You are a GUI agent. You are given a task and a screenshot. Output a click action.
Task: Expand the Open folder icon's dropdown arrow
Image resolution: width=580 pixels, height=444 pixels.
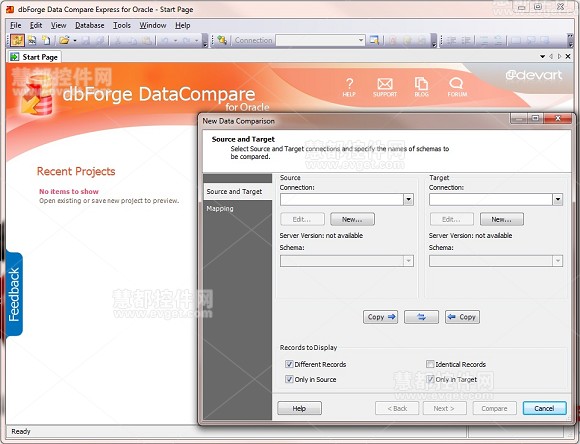coord(75,40)
